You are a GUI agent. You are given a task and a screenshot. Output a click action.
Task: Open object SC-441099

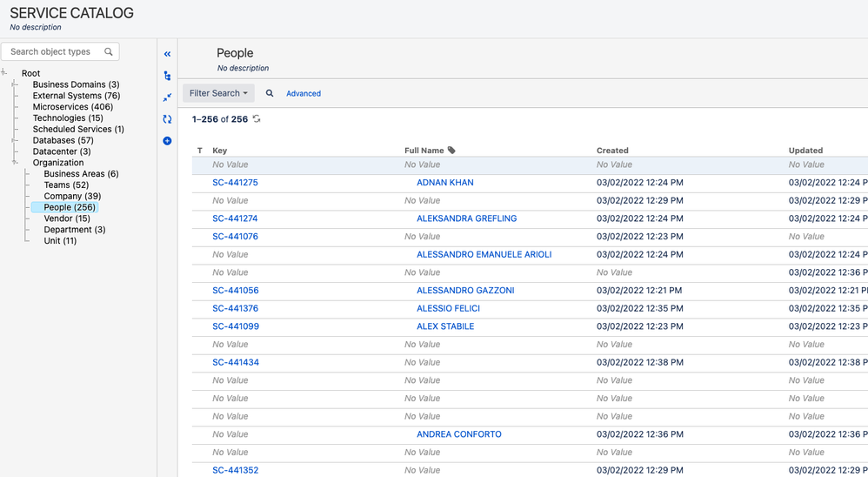coord(236,326)
